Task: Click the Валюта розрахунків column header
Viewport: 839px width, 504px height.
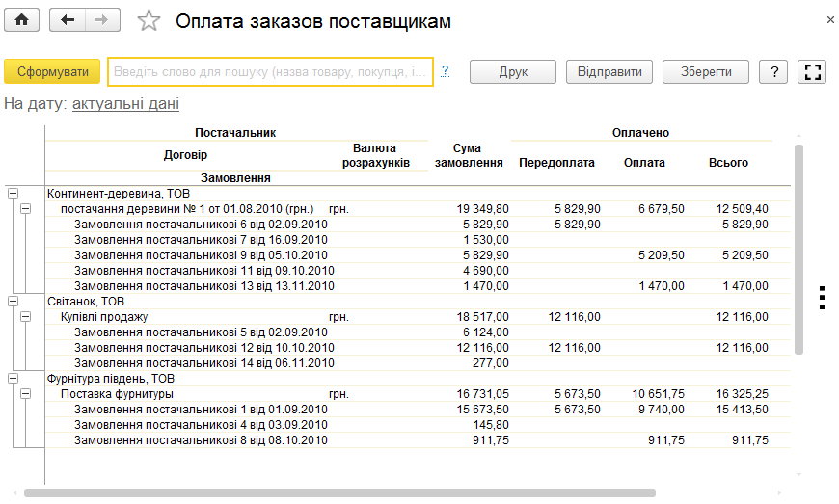Action: pos(376,155)
